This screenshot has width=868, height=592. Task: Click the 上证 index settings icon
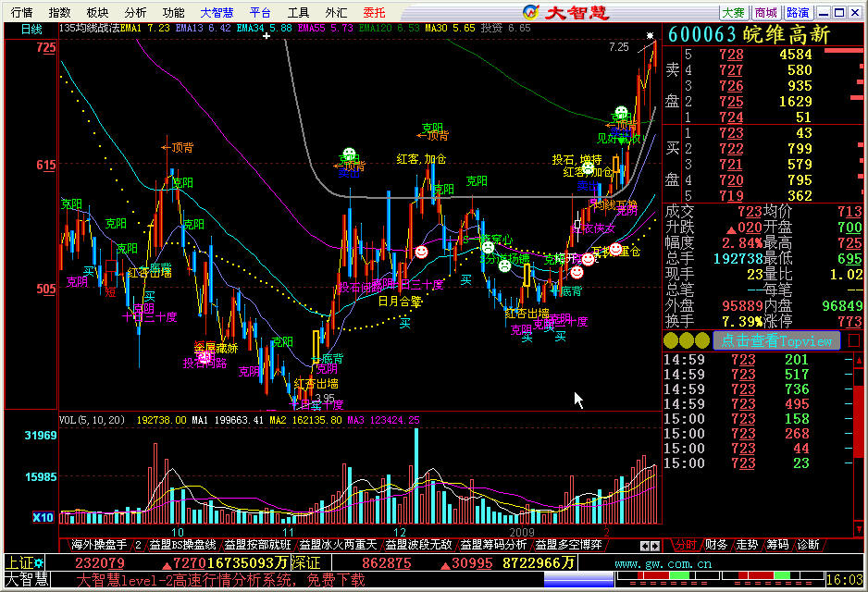39,563
